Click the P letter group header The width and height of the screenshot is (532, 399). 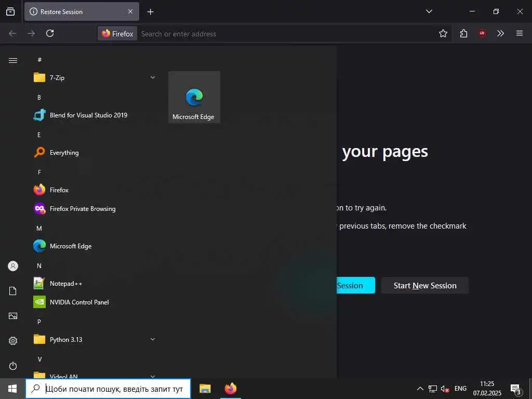point(39,322)
